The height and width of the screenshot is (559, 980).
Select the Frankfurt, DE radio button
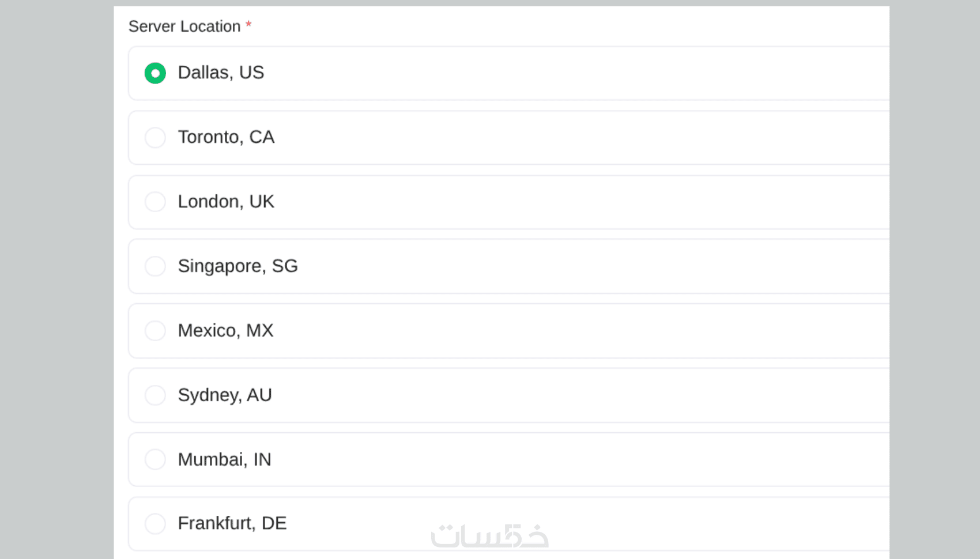[155, 524]
